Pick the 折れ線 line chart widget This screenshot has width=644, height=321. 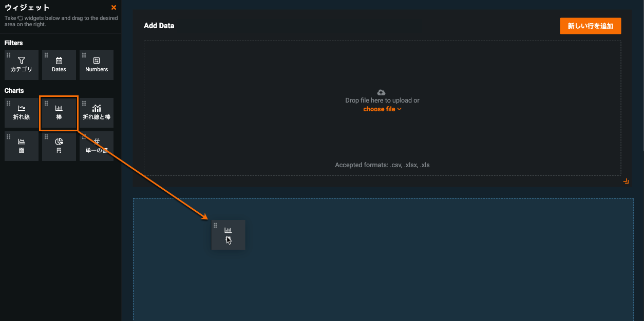22,113
